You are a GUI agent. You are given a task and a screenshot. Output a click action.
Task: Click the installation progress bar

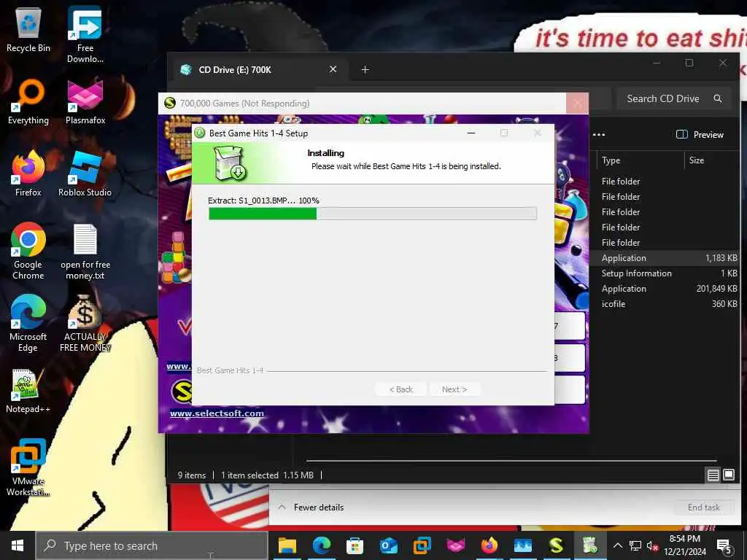373,214
